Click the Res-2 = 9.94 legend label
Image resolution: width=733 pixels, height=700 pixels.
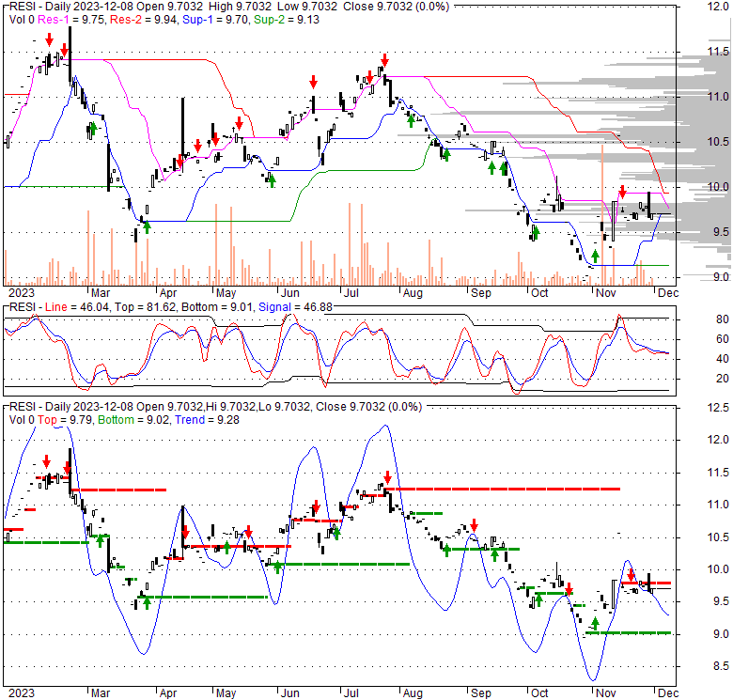143,20
